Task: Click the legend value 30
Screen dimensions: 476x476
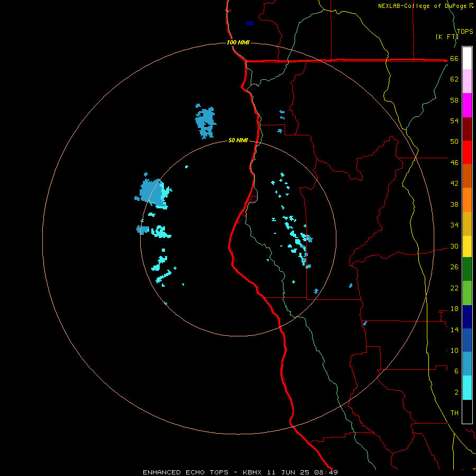Action: pyautogui.click(x=454, y=246)
